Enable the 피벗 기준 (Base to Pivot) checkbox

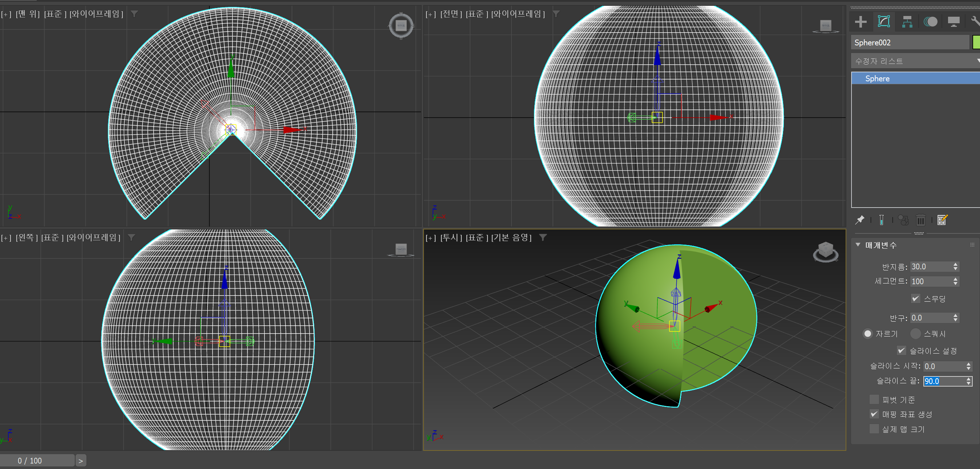point(874,399)
